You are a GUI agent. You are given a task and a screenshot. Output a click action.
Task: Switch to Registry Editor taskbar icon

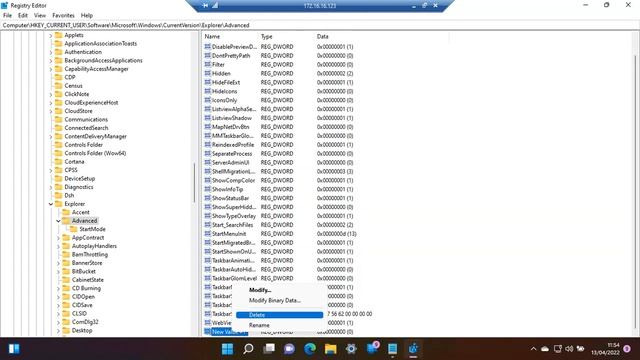[413, 349]
